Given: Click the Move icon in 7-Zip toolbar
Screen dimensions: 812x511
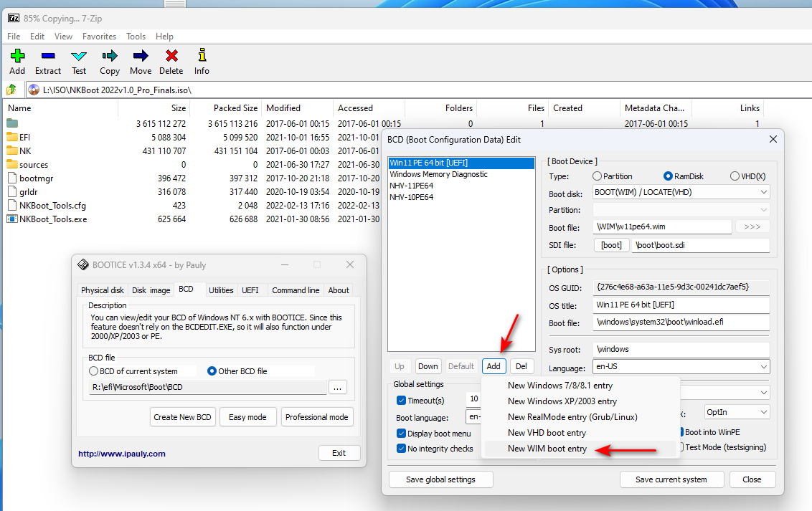Looking at the screenshot, I should (x=141, y=56).
